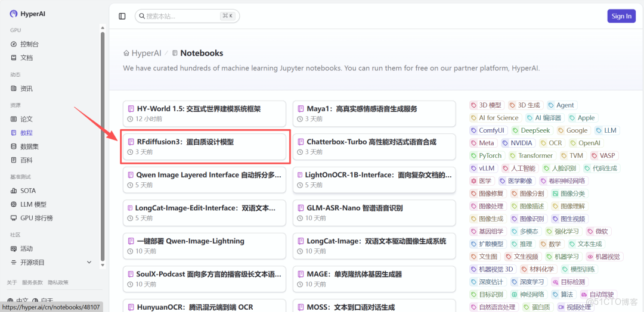Screen dimensions: 644x312
Task: Open LongCat-Image-Edit-Interface notebook
Action: 204,213
